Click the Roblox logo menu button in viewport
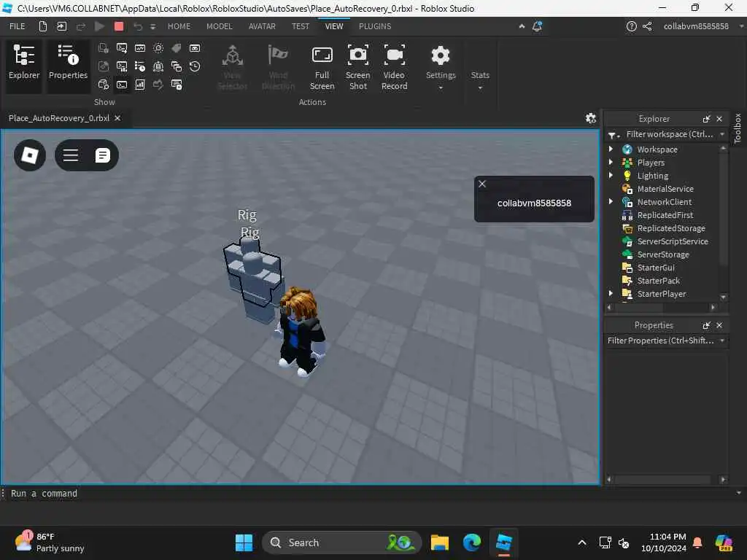 click(30, 155)
